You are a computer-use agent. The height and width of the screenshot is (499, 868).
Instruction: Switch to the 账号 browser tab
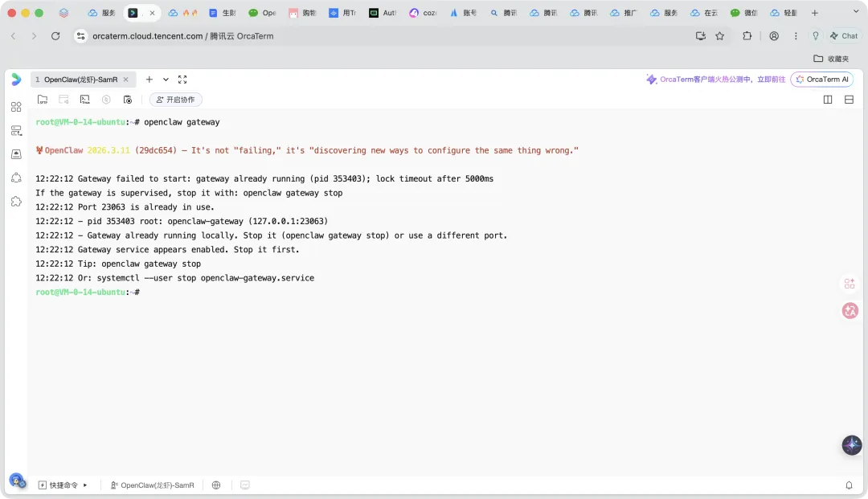coord(463,13)
